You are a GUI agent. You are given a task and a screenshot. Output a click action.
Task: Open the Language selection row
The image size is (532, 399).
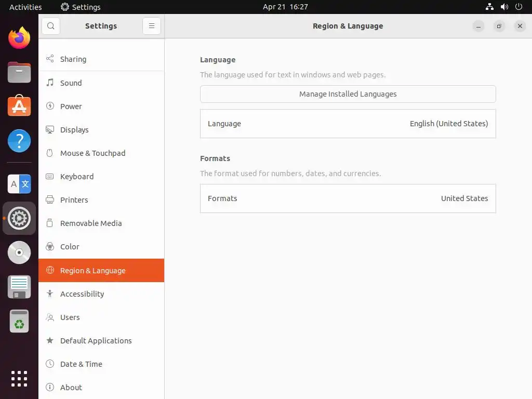(x=348, y=124)
